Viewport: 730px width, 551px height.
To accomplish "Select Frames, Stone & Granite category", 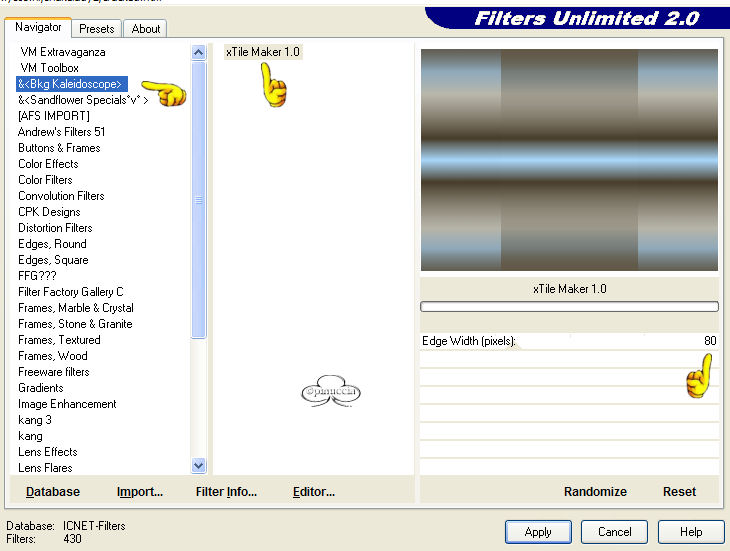I will point(75,324).
